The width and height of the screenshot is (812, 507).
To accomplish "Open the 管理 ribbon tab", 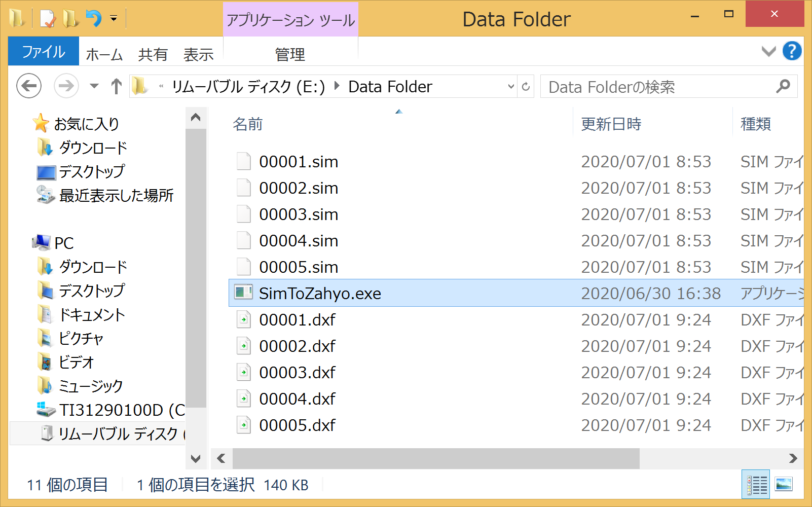I will (290, 54).
